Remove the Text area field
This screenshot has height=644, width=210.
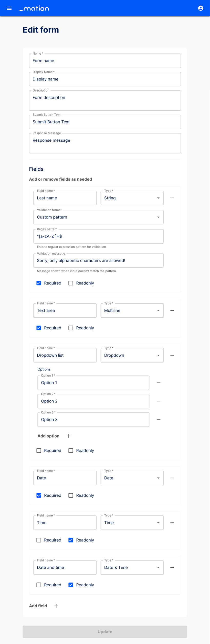[x=172, y=310]
